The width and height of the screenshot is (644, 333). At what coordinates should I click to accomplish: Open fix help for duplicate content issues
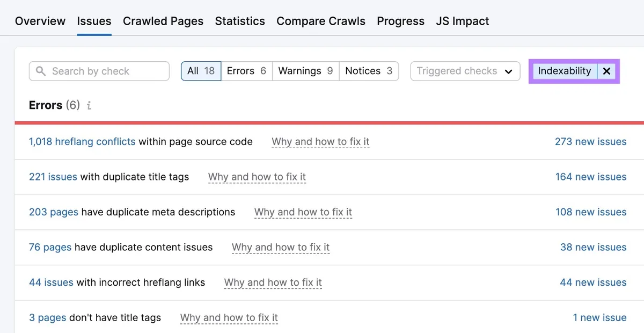pyautogui.click(x=281, y=247)
